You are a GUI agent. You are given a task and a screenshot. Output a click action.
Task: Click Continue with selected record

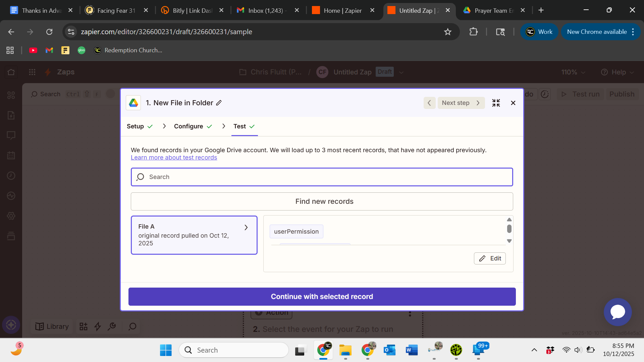click(x=322, y=297)
